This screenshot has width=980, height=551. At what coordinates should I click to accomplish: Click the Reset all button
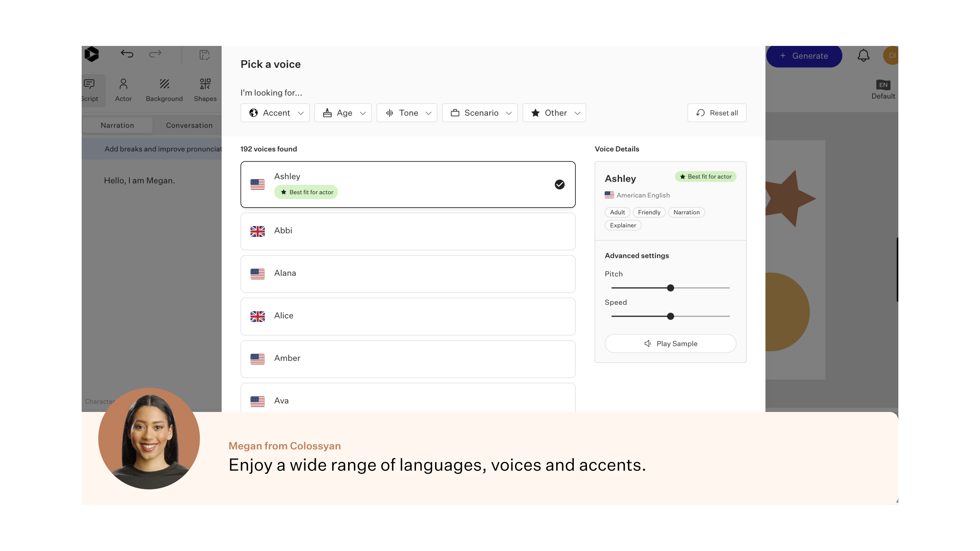717,113
